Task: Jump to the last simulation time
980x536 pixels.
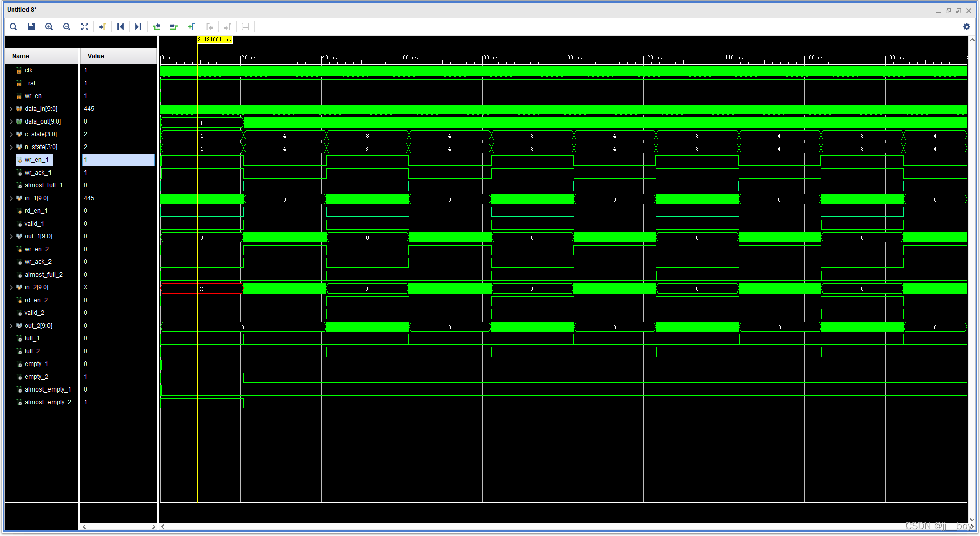Action: click(x=138, y=27)
